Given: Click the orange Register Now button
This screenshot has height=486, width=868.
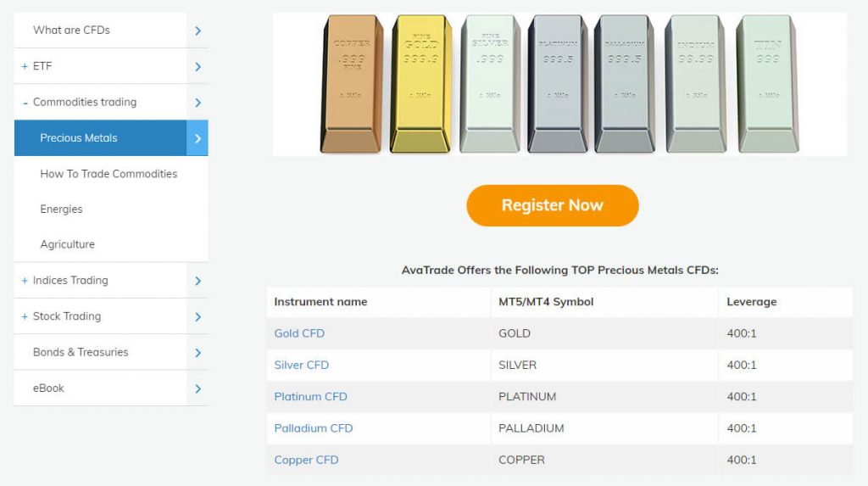Looking at the screenshot, I should [553, 205].
